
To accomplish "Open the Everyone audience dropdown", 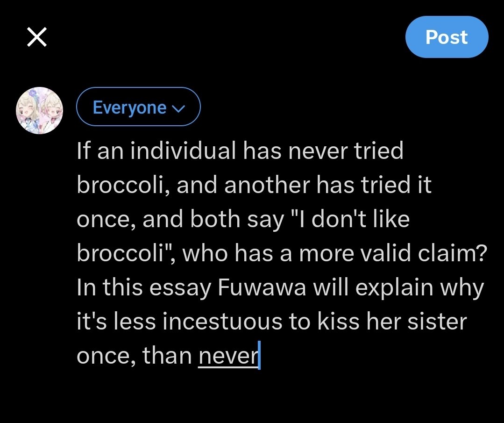I will pyautogui.click(x=138, y=108).
